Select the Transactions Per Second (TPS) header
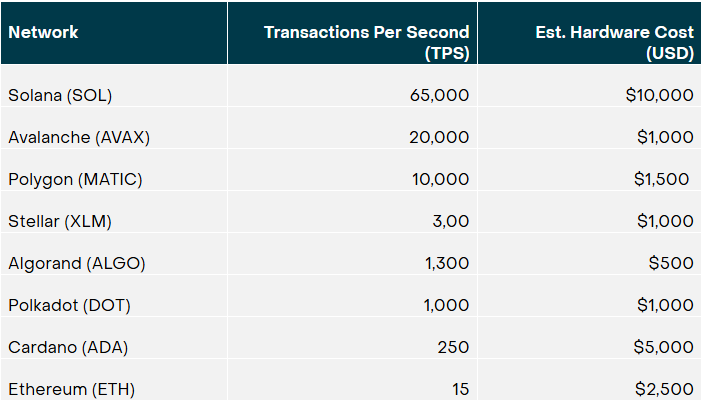This screenshot has width=703, height=400. [x=367, y=43]
